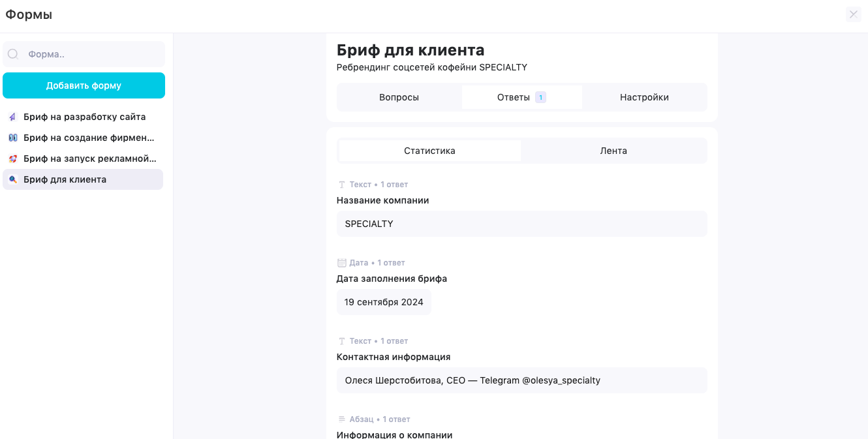Switch to the 'Вопросы' tab
This screenshot has width=868, height=439.
[399, 96]
